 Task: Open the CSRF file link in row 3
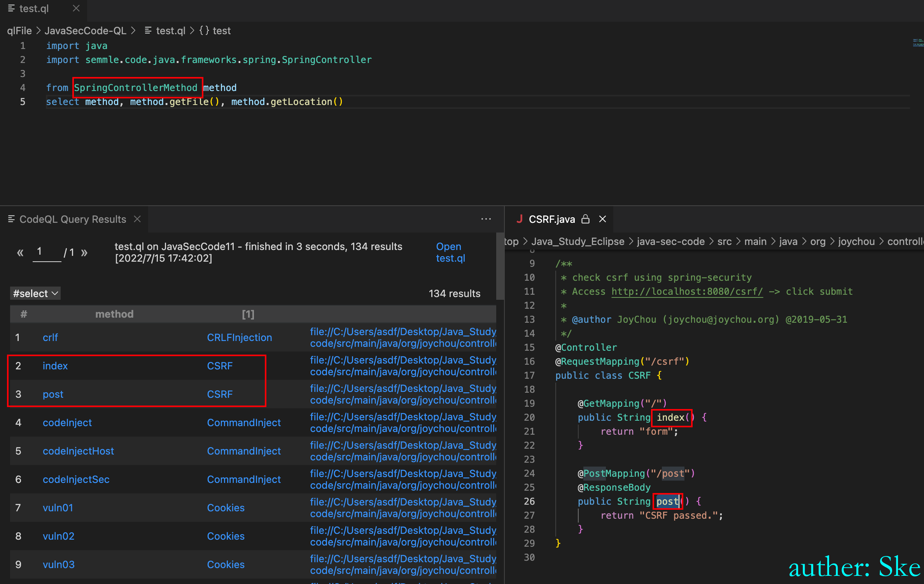coord(220,394)
